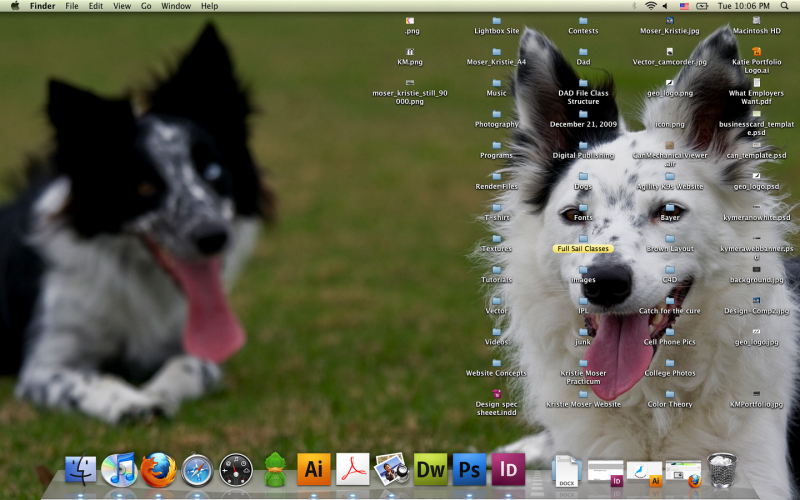Image resolution: width=800 pixels, height=500 pixels.
Task: Select the Full Sail Classes folder
Action: pos(583,240)
